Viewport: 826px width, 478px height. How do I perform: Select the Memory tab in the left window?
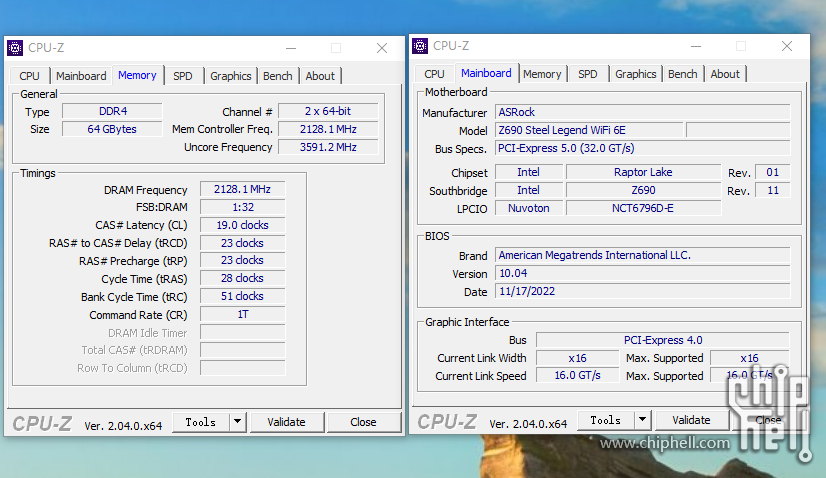(x=137, y=75)
